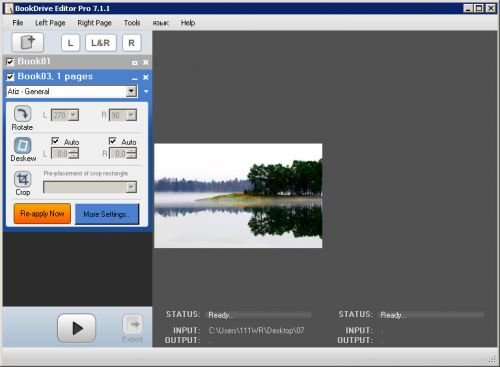Close the Book03 panel
The width and height of the screenshot is (500, 367).
146,77
